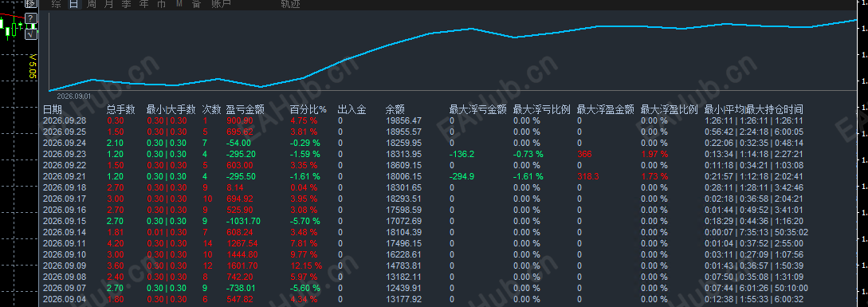This screenshot has width=868, height=307.
Task: Click the 1.97 % floating profit ratio
Action: pyautogui.click(x=654, y=154)
